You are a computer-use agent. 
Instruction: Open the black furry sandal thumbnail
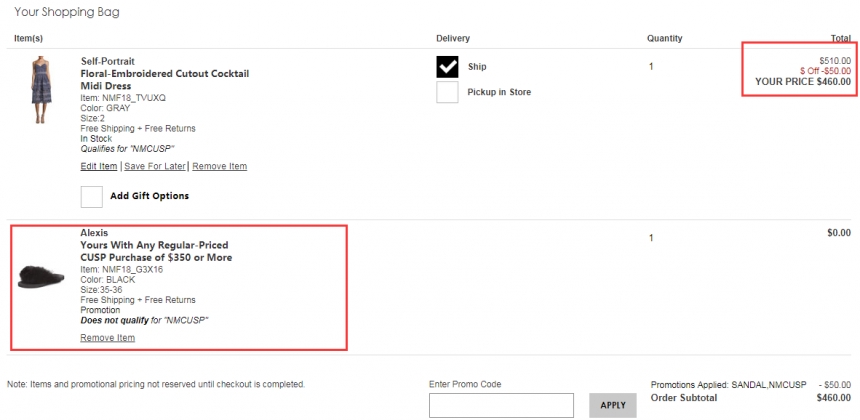pos(41,277)
